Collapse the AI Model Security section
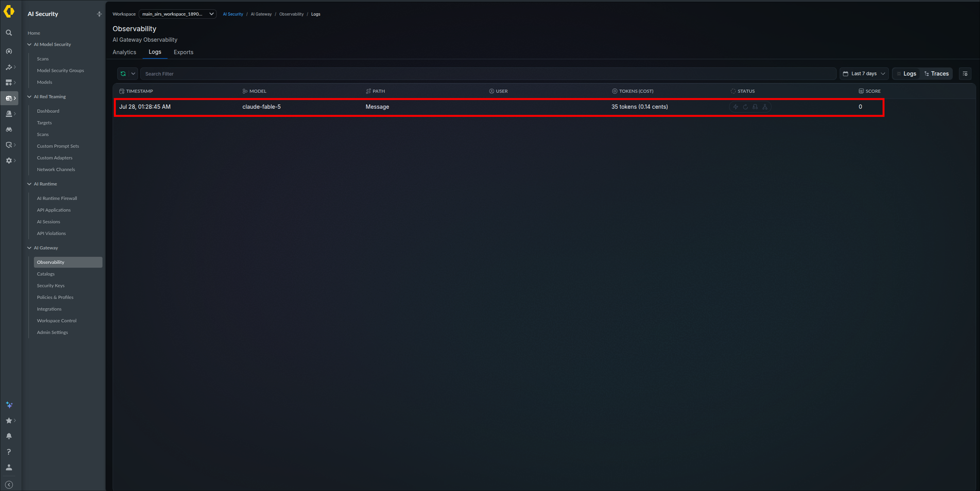Viewport: 980px width, 491px height. [29, 45]
